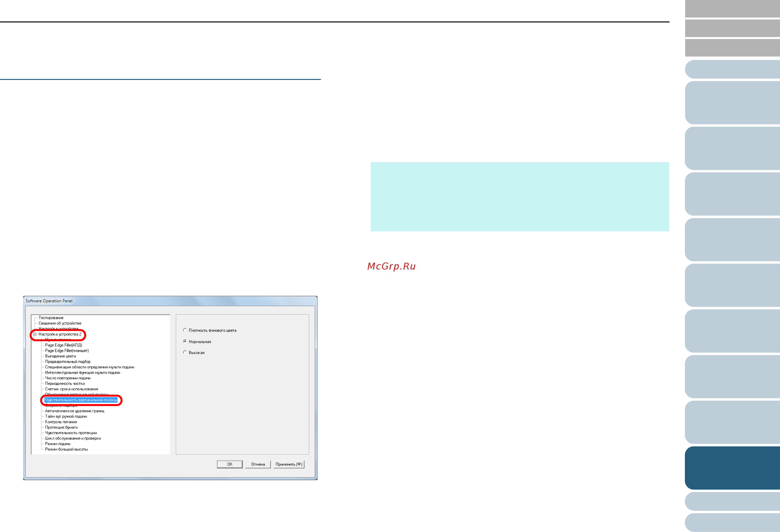This screenshot has height=532, width=780.
Task: Select Автоматическое удаление границ item
Action: coord(74,411)
